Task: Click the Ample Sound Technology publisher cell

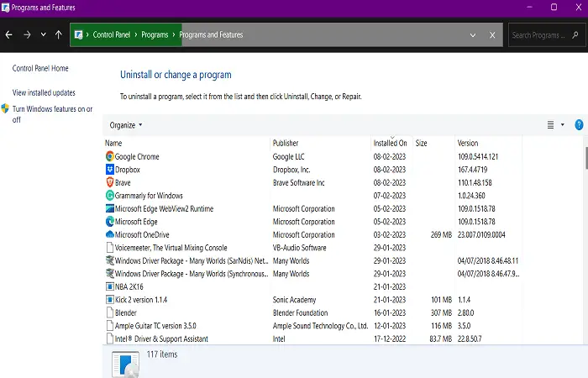Action: point(320,326)
